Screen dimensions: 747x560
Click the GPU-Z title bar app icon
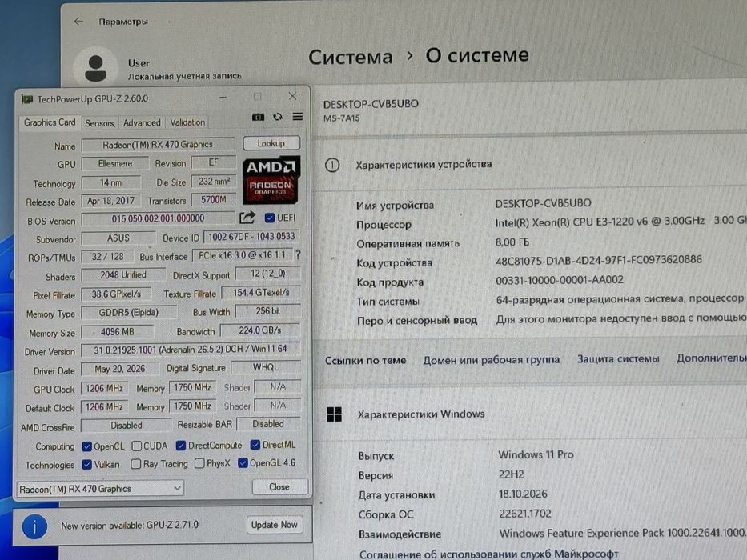[x=26, y=99]
